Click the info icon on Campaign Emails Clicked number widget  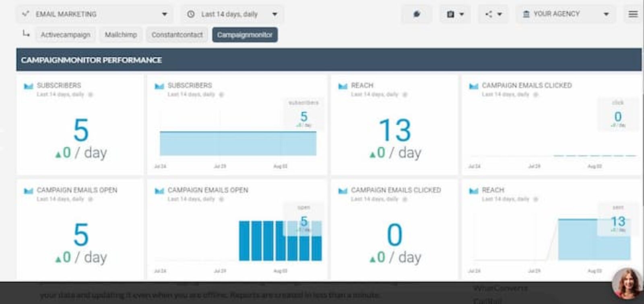[405, 199]
